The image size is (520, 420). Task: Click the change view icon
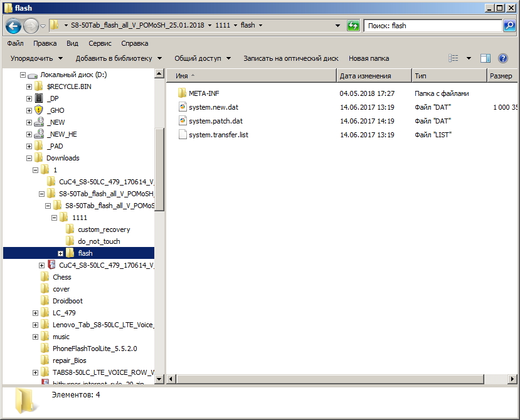tap(454, 58)
